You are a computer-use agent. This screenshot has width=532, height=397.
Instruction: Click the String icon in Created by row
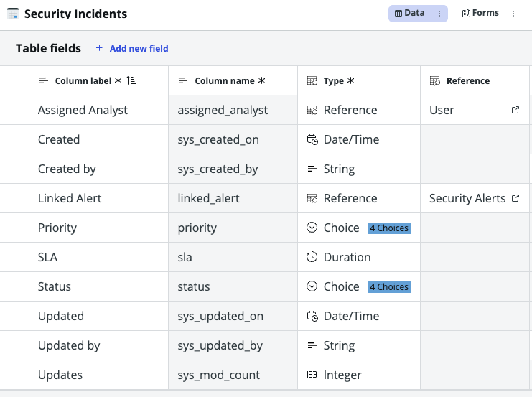coord(312,169)
